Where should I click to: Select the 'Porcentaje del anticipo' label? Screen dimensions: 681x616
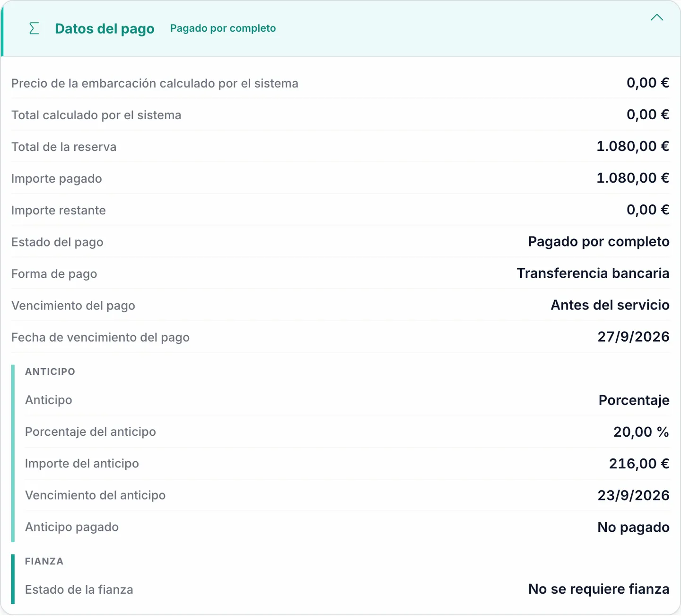pyautogui.click(x=90, y=431)
